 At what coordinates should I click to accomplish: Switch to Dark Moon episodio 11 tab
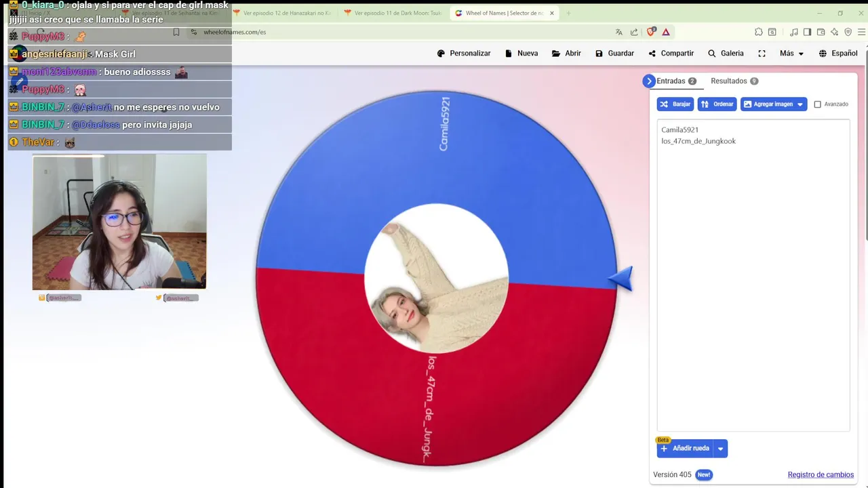[x=393, y=13]
